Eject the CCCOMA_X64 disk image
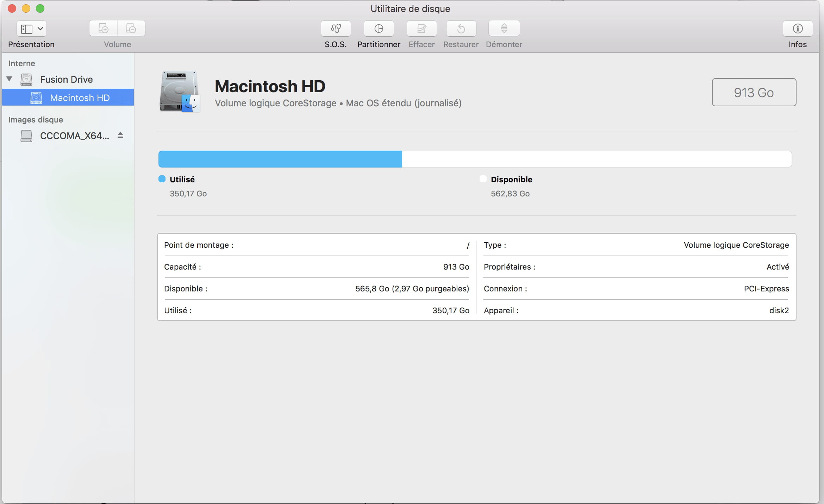 [120, 135]
